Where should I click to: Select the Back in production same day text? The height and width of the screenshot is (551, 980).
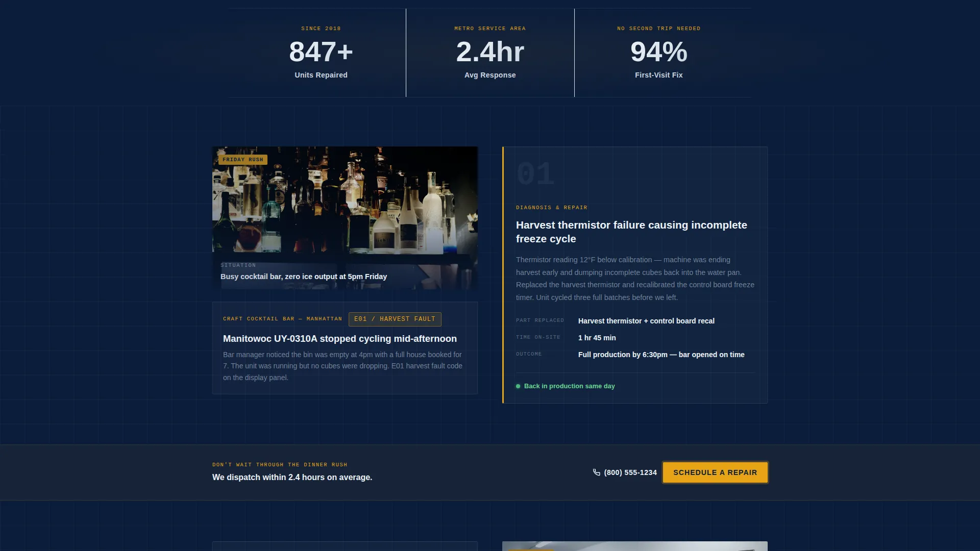(569, 386)
